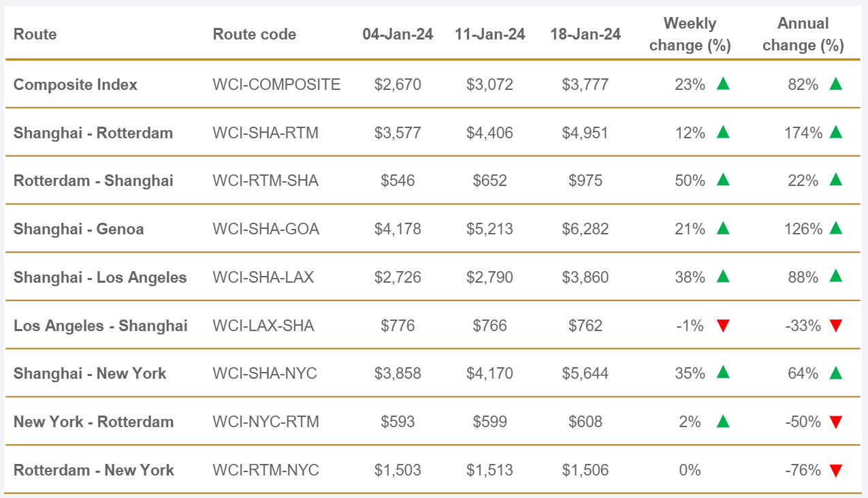
Task: Click the green up arrow for Composite Index weekly change
Action: coord(723,84)
